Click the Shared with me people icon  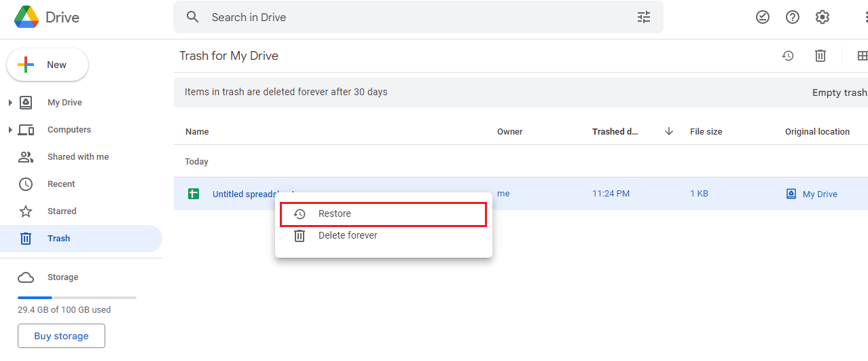(26, 157)
